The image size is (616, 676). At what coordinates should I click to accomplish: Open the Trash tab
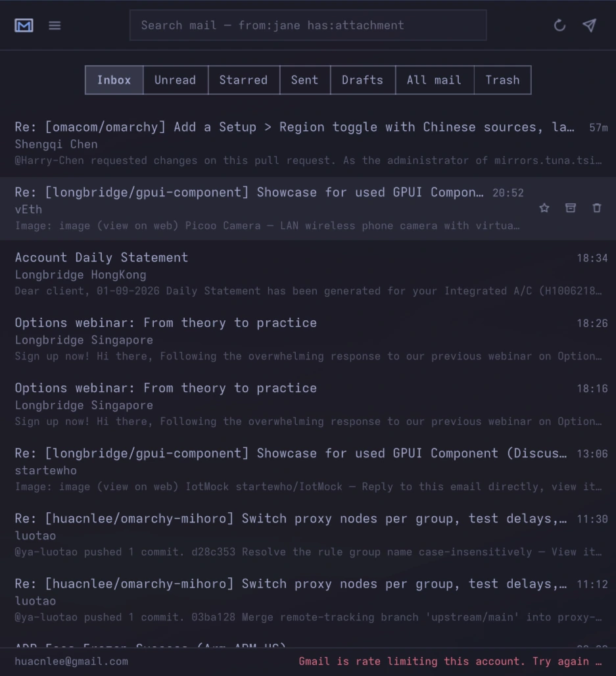[503, 80]
